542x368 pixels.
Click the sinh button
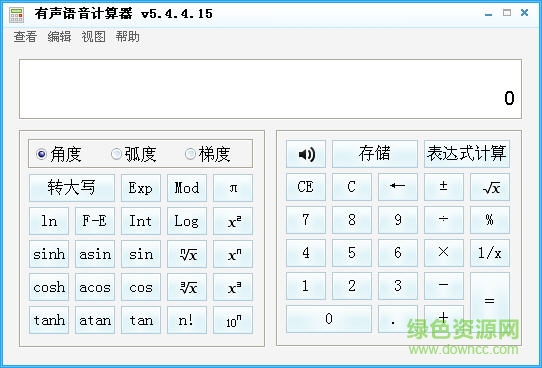[x=49, y=254]
